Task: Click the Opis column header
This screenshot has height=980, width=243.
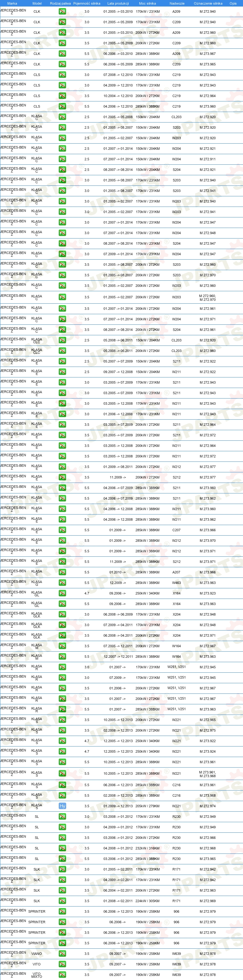Action: click(x=233, y=3)
